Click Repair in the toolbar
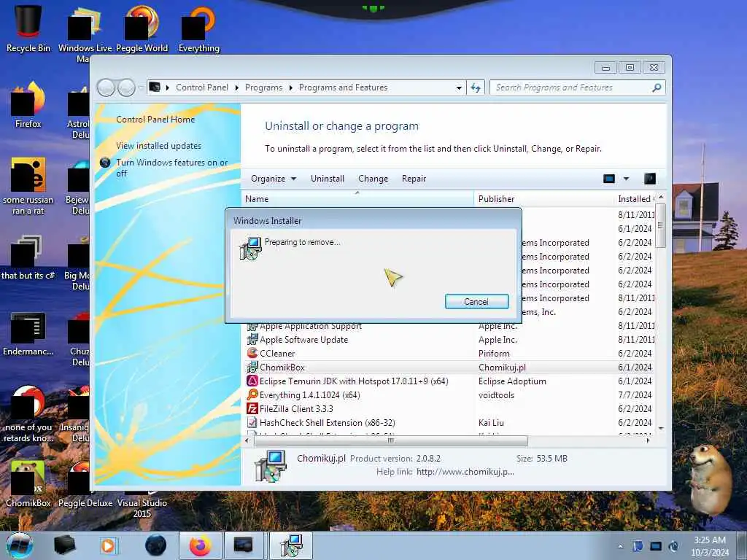Viewport: 747px width, 560px height. point(414,179)
